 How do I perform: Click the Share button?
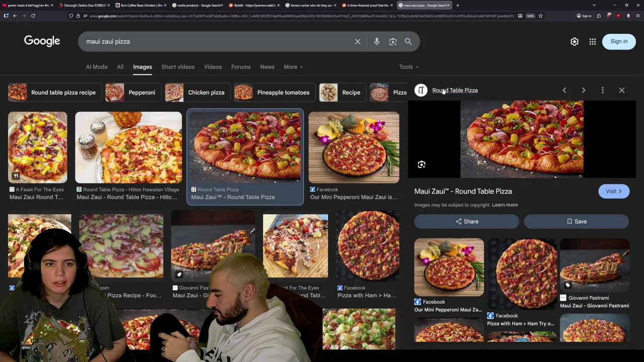[x=466, y=222]
